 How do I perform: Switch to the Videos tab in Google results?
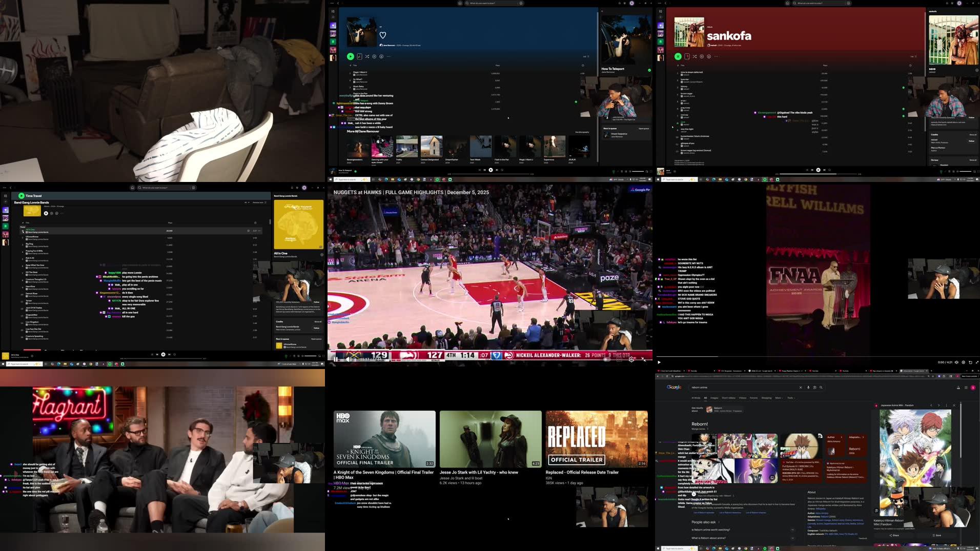(742, 398)
